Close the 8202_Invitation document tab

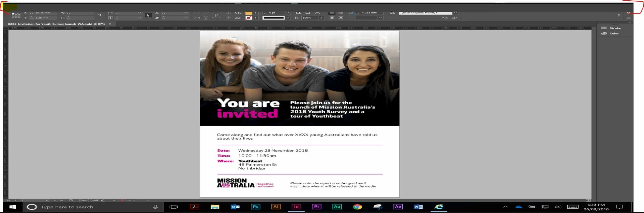tap(110, 24)
